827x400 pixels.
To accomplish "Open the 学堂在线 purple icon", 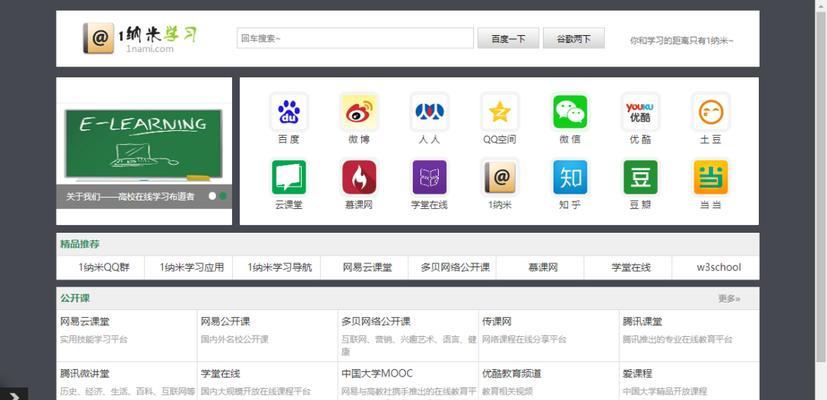I will [429, 177].
